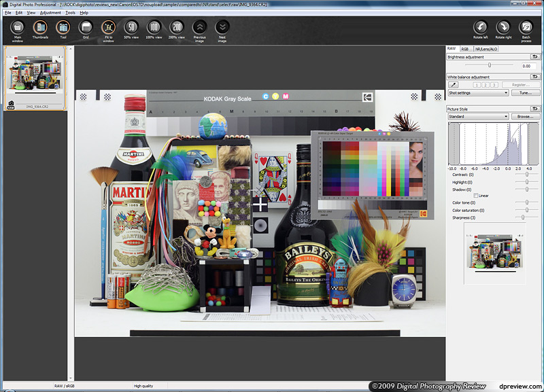
Task: Click the Picture Style Browse... button
Action: click(x=526, y=116)
